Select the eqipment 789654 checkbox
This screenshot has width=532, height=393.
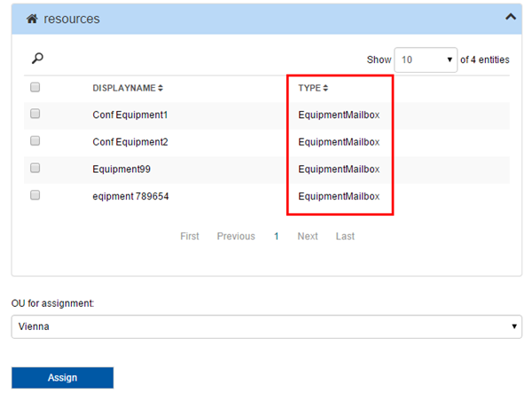click(35, 195)
